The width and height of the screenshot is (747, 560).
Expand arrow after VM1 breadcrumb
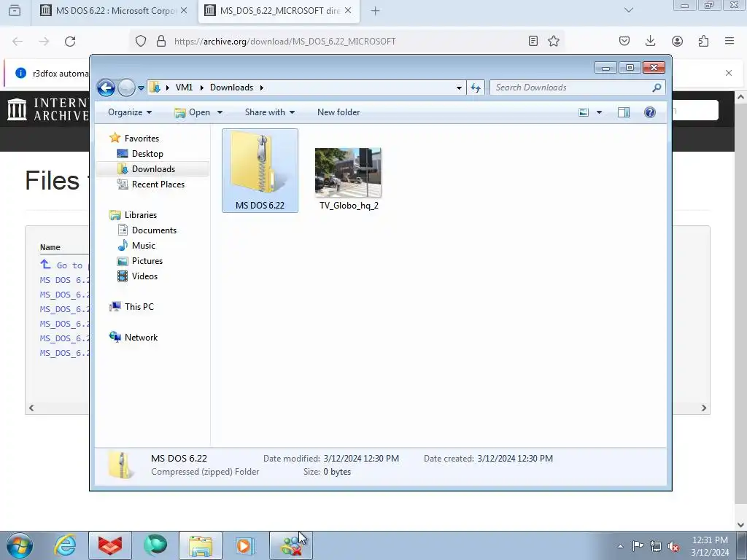click(202, 87)
